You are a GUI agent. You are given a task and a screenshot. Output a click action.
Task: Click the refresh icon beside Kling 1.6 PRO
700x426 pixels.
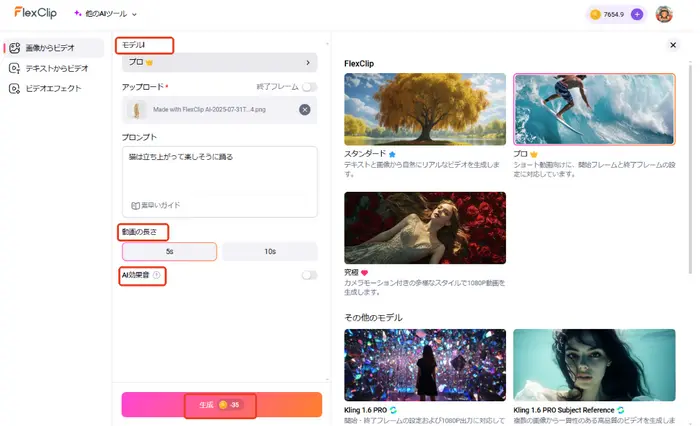pyautogui.click(x=393, y=410)
